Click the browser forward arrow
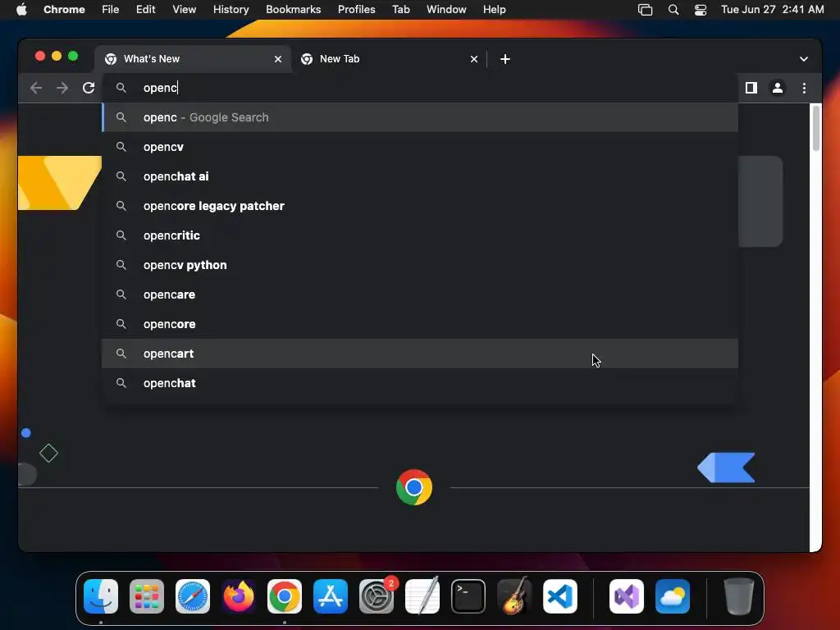The height and width of the screenshot is (630, 840). pos(62,88)
